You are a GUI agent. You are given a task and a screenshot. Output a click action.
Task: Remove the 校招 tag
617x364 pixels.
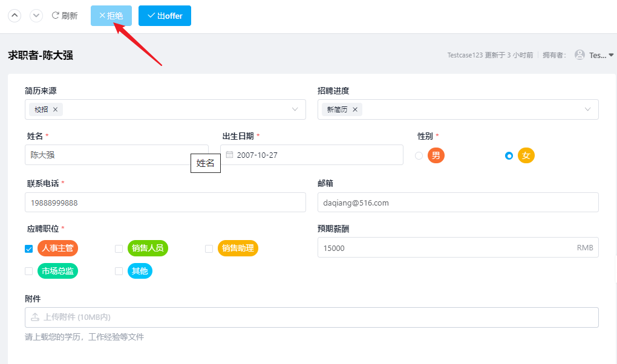click(56, 109)
